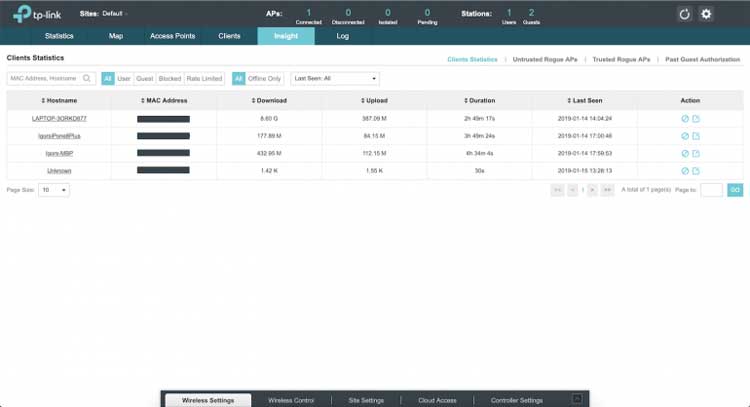Open the settings gear icon
750x407 pixels.
706,14
